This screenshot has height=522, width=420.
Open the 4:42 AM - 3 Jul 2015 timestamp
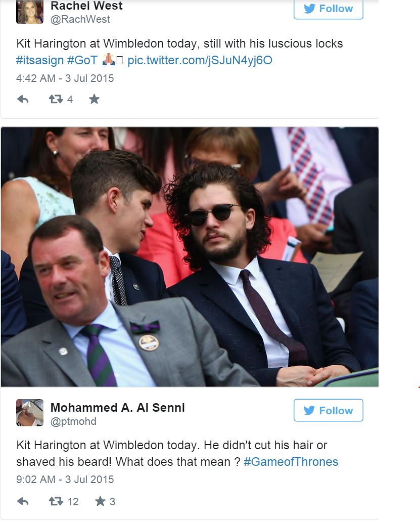(65, 78)
